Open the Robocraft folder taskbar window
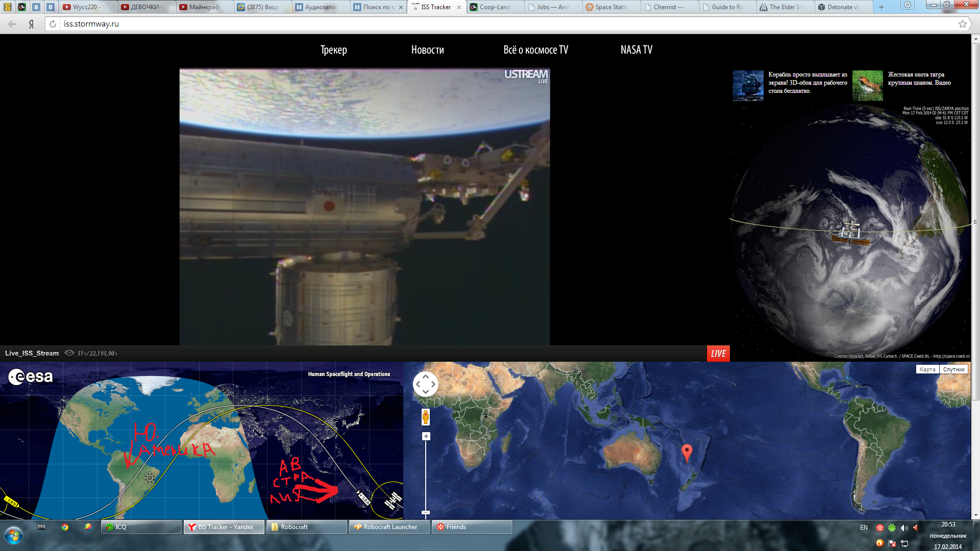The width and height of the screenshot is (980, 551). pos(307,527)
